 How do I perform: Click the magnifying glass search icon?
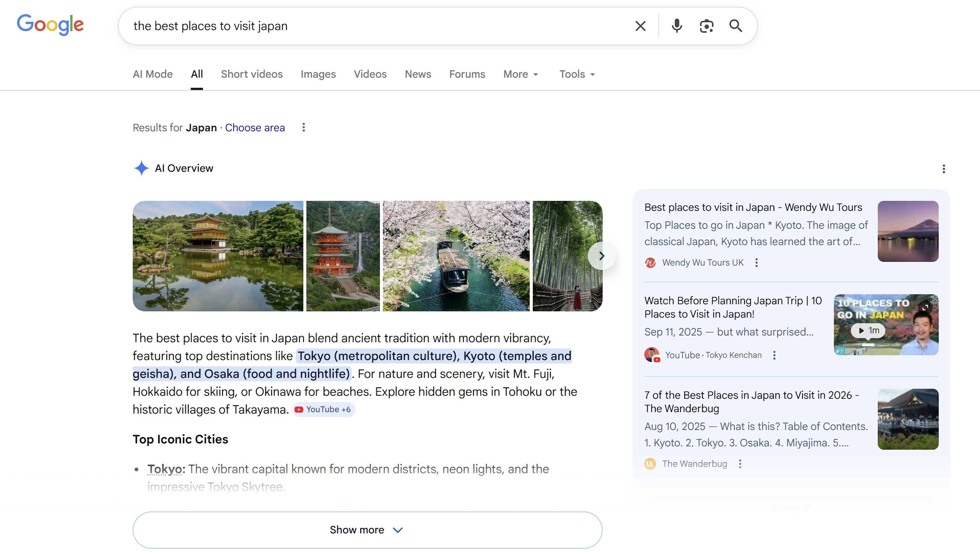735,26
